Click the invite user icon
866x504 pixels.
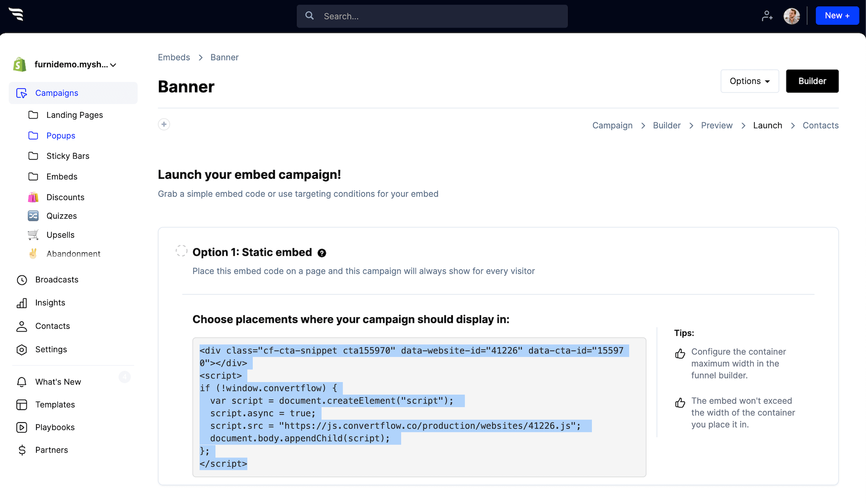[767, 16]
